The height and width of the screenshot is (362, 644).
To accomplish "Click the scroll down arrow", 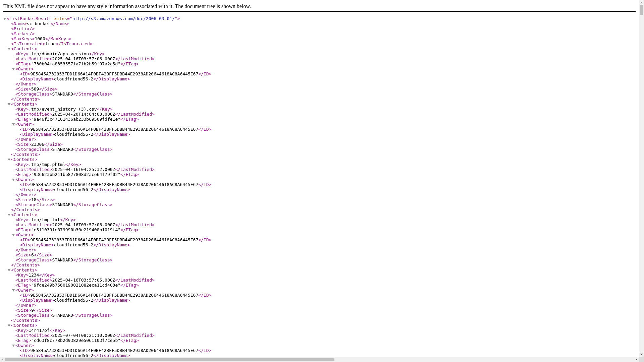I will pos(641,354).
